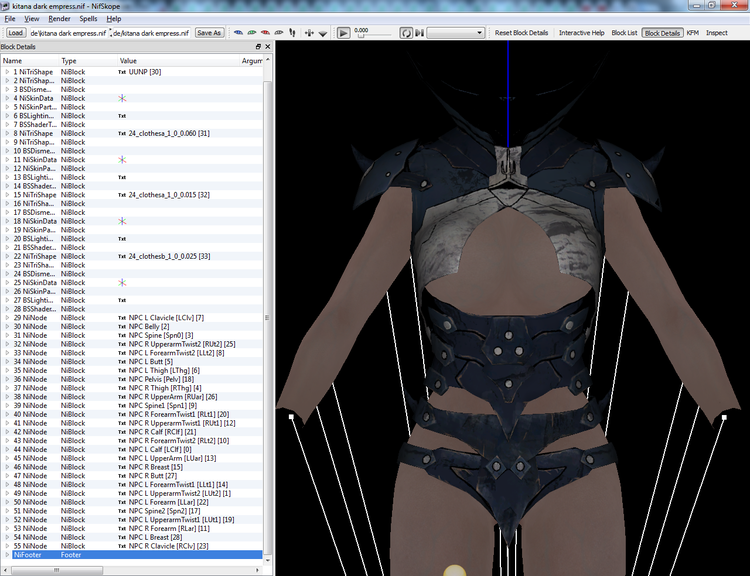The width and height of the screenshot is (750, 576).
Task: Expand the 1 NiTriShape row
Action: [7, 72]
